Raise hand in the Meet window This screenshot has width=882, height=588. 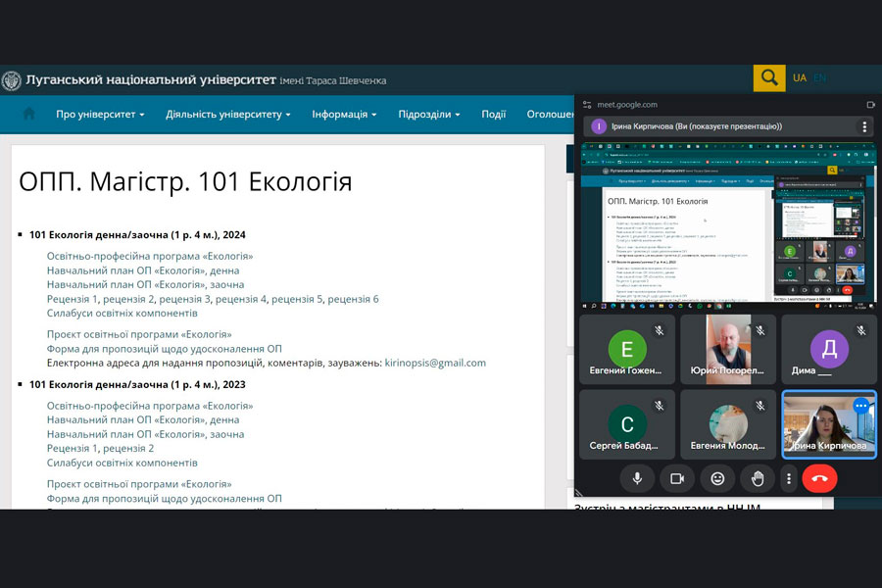click(758, 478)
